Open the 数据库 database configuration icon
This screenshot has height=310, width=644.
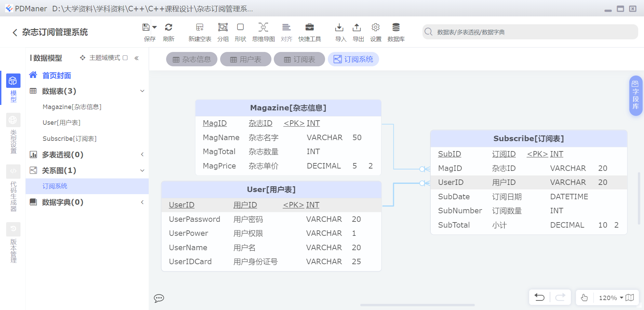(396, 31)
